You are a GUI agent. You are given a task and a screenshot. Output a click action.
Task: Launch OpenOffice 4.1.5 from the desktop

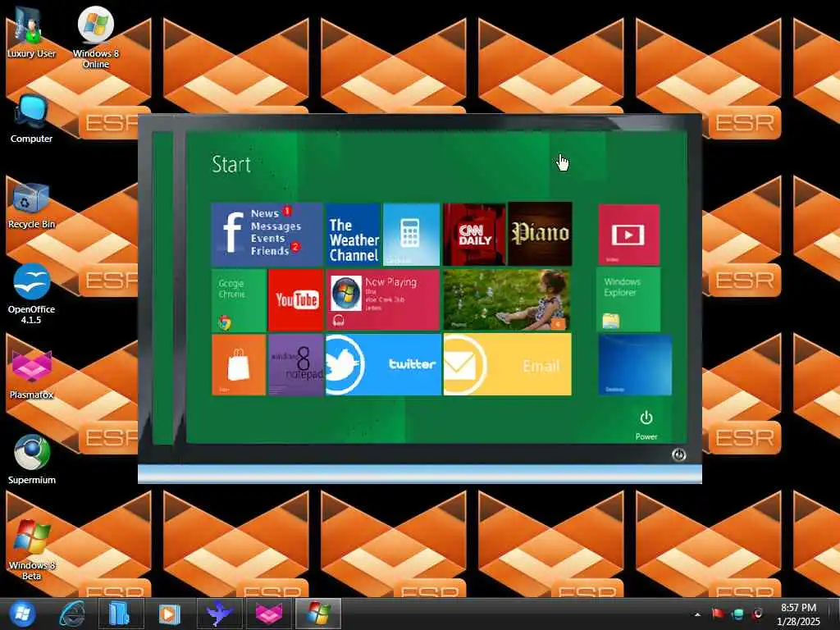pos(31,294)
